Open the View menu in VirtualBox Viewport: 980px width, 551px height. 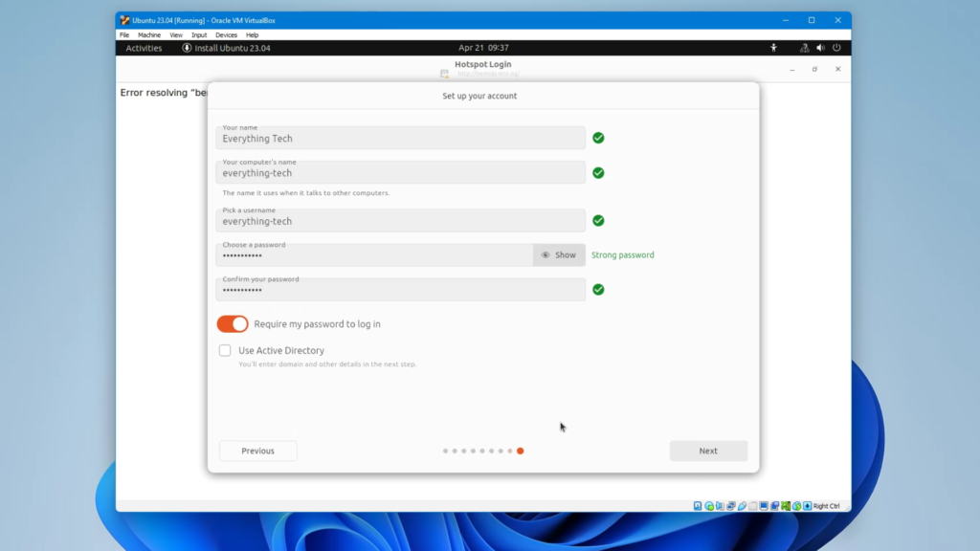point(176,35)
